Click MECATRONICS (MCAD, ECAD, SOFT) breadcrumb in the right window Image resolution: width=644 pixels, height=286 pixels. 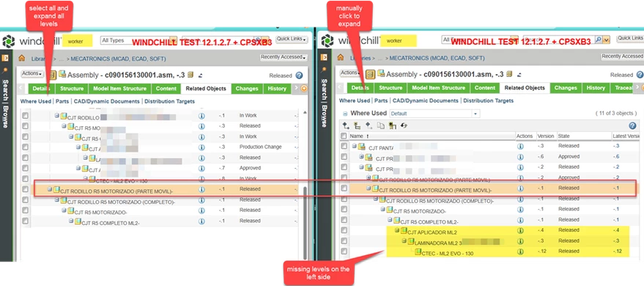pos(437,59)
